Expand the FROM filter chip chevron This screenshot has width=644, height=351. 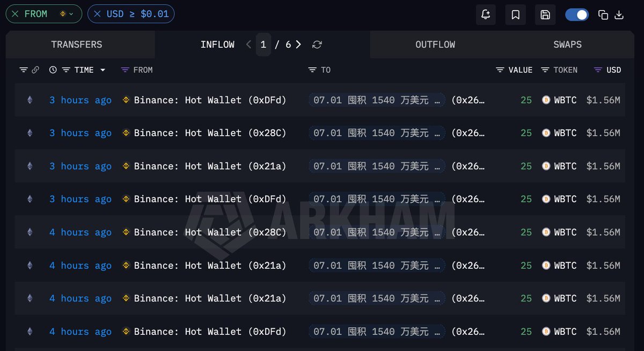point(71,14)
